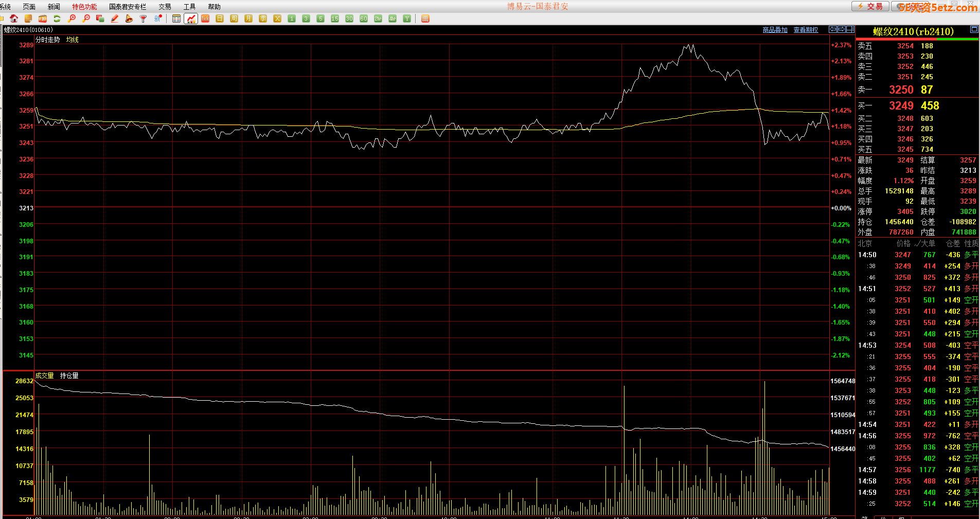Image resolution: width=980 pixels, height=519 pixels.
Task: Go to previous contract with left arrow
Action: click(833, 29)
